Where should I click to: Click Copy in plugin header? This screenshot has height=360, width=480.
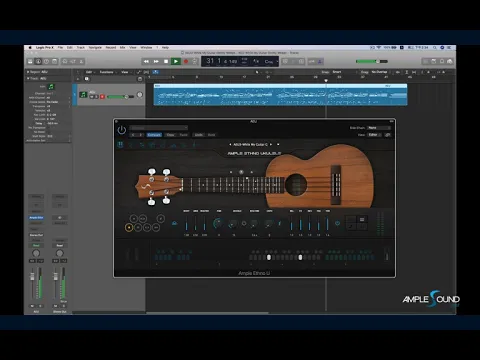pos(170,135)
